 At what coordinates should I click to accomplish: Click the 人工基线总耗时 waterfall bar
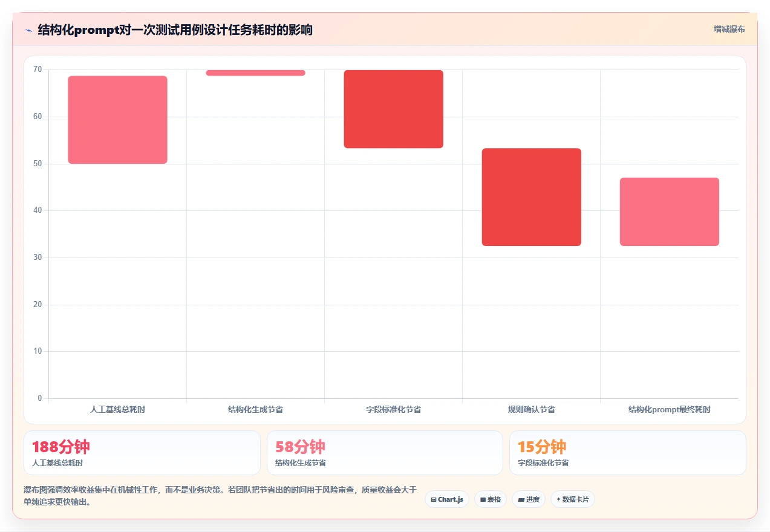tap(117, 120)
